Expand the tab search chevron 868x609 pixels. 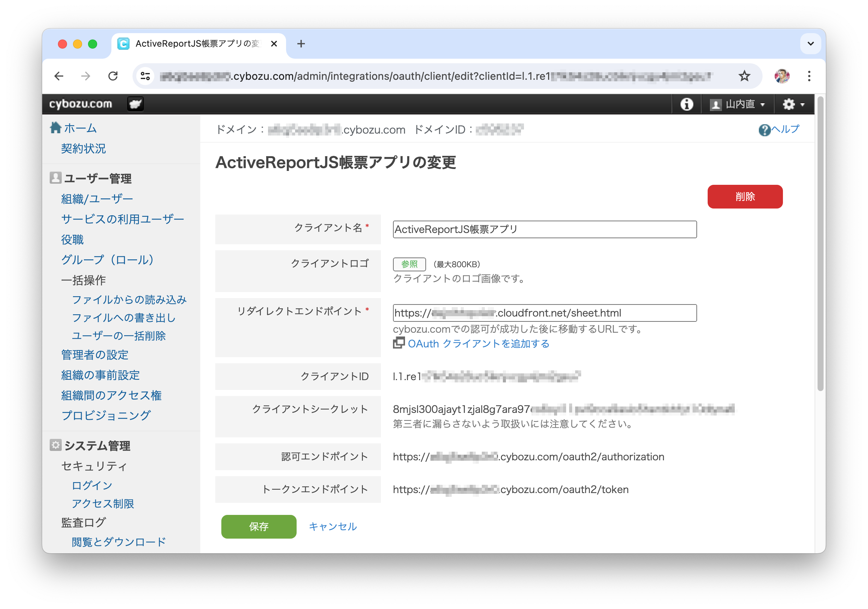click(x=810, y=44)
